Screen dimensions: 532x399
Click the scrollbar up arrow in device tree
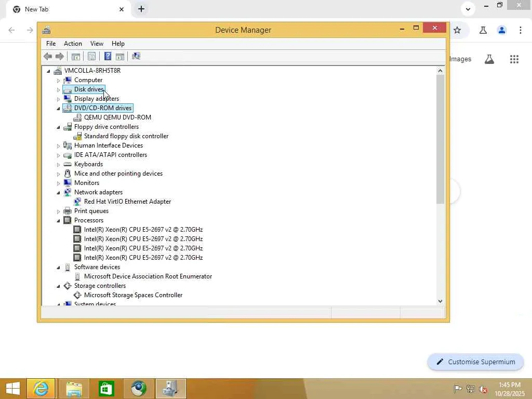[440, 71]
